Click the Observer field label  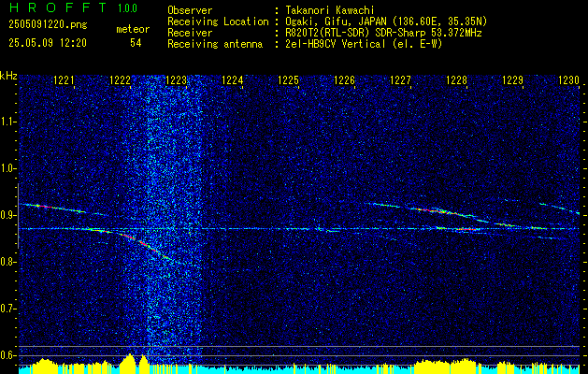pyautogui.click(x=190, y=10)
